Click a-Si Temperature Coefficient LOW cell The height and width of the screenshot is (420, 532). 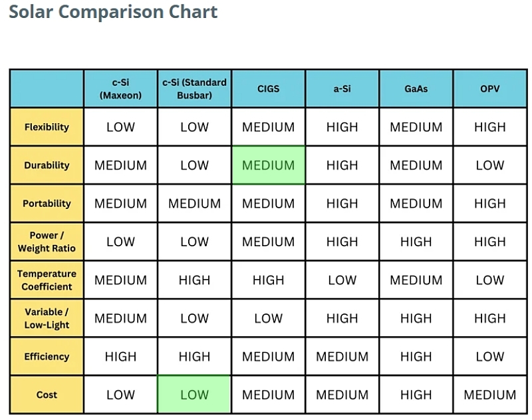tap(342, 280)
